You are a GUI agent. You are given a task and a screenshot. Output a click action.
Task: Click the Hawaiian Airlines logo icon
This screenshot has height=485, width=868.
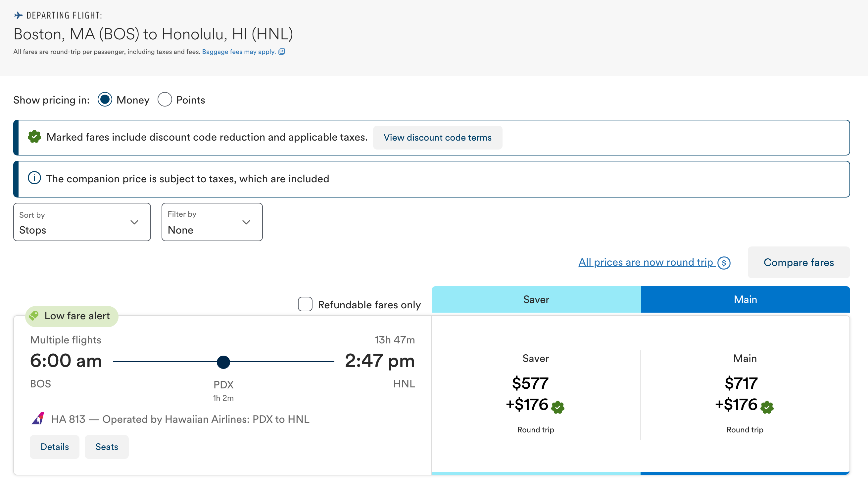38,419
